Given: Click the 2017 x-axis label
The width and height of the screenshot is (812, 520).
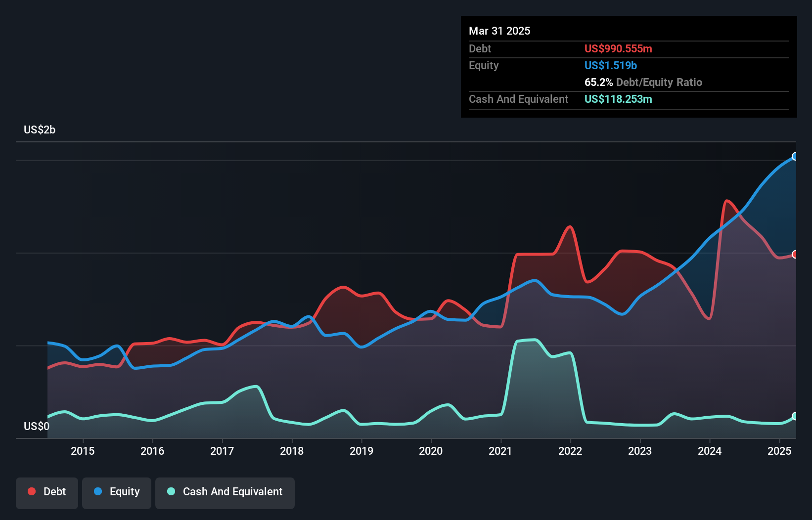Looking at the screenshot, I should (222, 451).
